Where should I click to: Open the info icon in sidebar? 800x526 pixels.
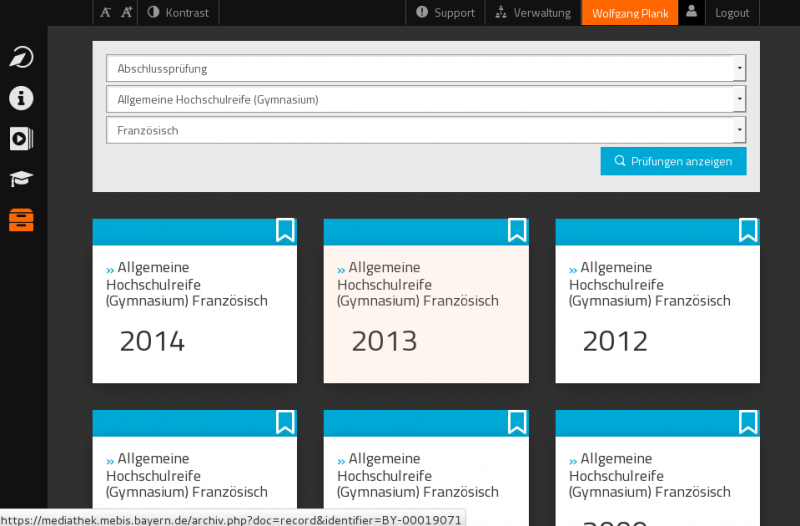pyautogui.click(x=21, y=98)
